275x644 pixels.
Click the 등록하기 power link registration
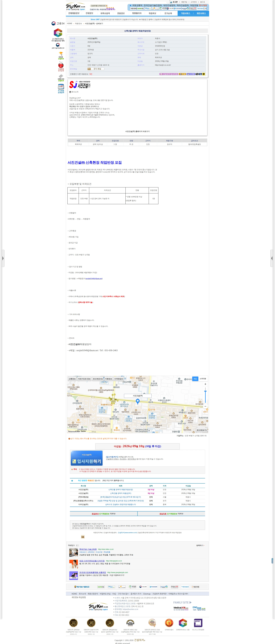200,545
